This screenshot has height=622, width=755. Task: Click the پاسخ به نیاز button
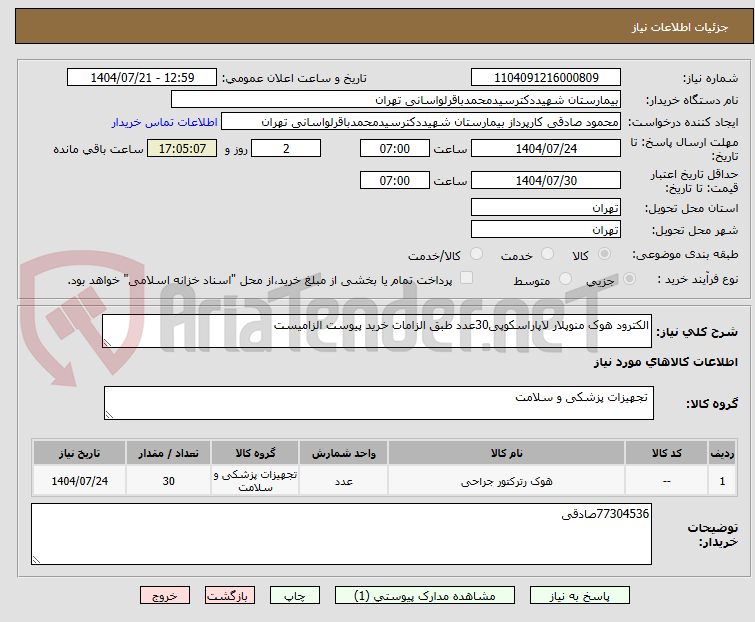coord(580,596)
